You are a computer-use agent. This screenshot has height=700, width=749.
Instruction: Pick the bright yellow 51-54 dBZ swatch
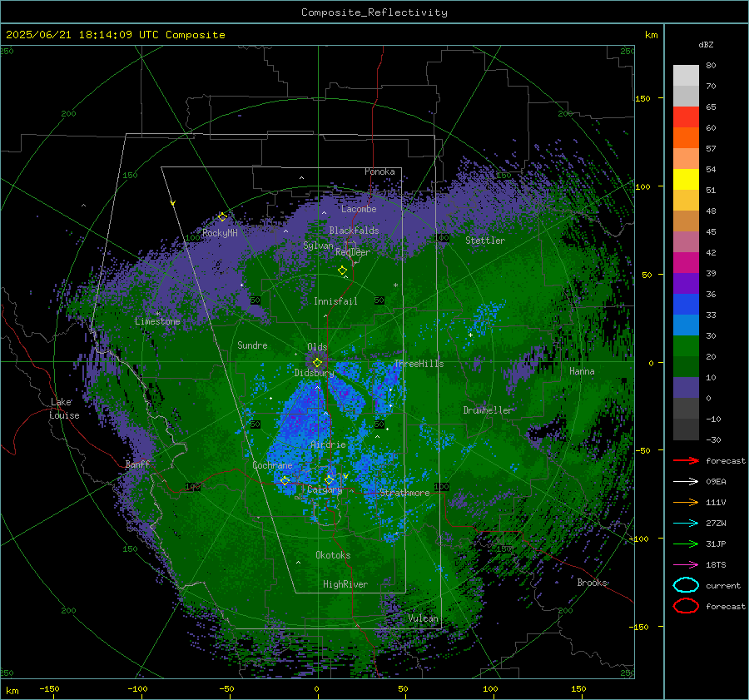[x=686, y=179]
